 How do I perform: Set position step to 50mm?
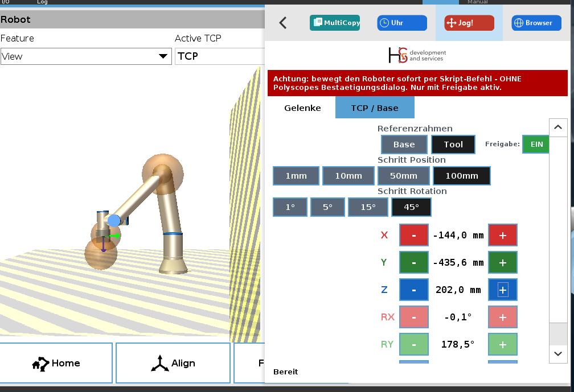(403, 176)
